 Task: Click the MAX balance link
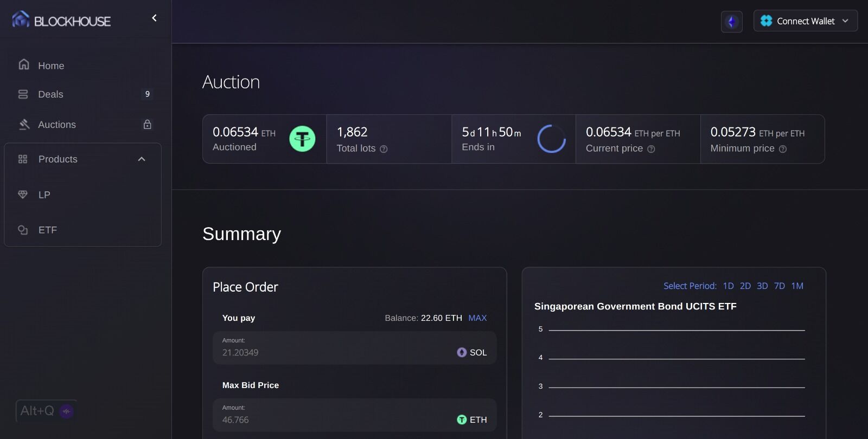click(x=477, y=318)
